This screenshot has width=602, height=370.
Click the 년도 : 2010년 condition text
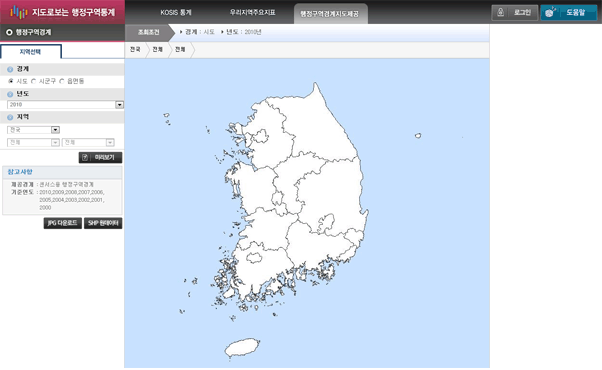tap(244, 32)
